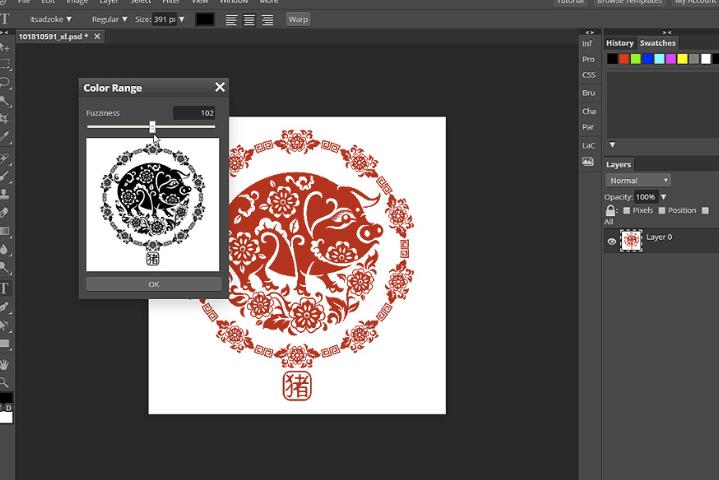Close the Color Range dialog

[x=220, y=87]
